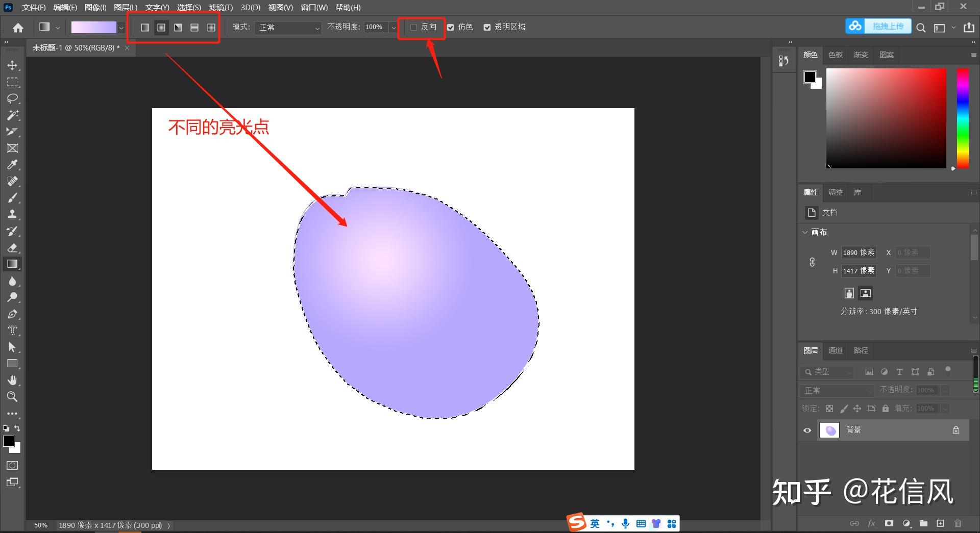Select the Gradient tool in toolbar

[x=12, y=264]
